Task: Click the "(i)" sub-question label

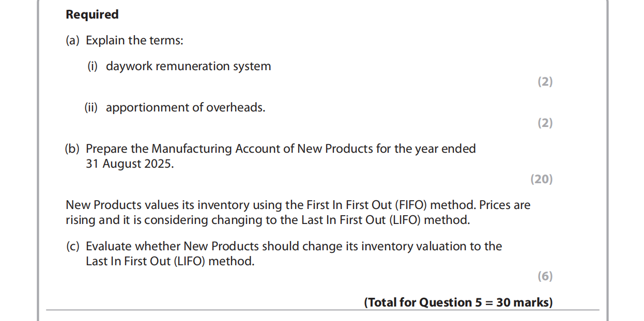Action: coord(92,66)
